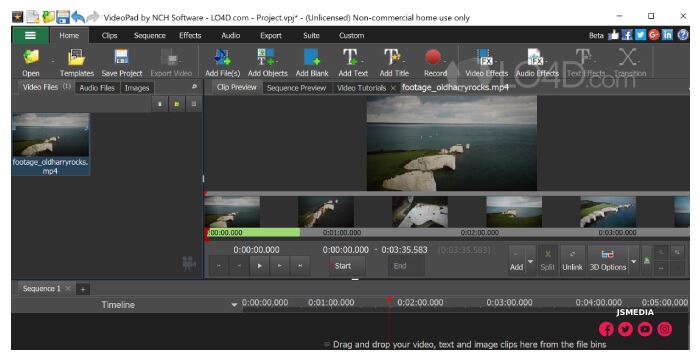Click the Facebook share icon in ribbon
The width and height of the screenshot is (700, 360).
tap(627, 35)
